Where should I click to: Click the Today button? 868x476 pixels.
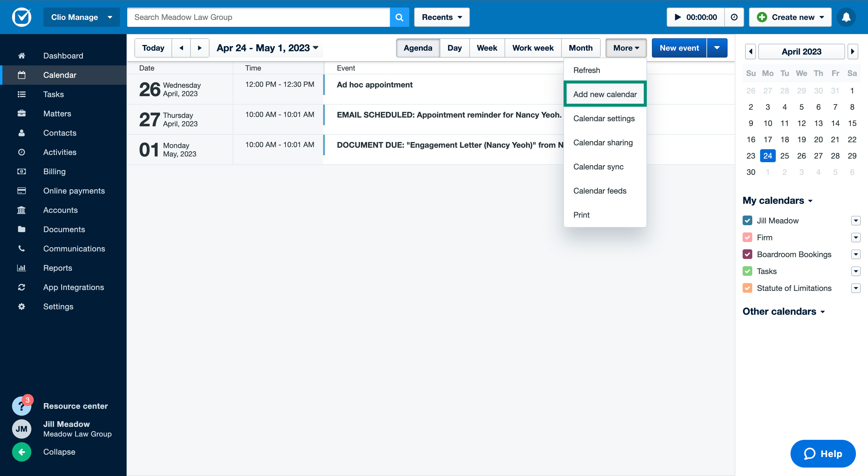coord(153,48)
